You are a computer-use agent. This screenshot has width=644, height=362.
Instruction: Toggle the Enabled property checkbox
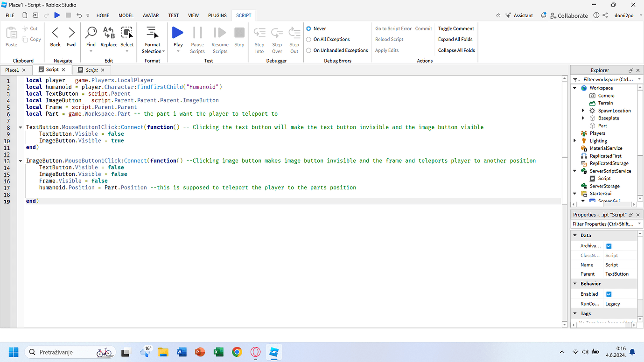click(x=609, y=294)
